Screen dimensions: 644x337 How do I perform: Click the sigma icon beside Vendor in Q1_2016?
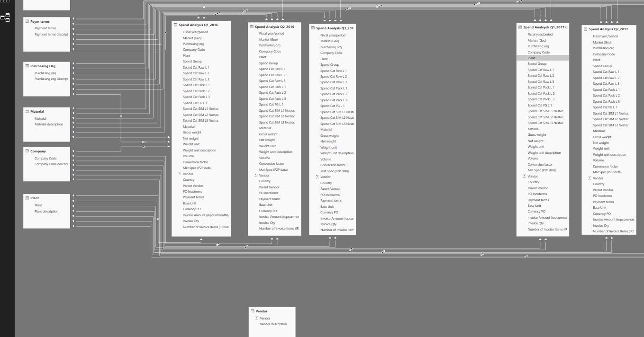coord(180,174)
